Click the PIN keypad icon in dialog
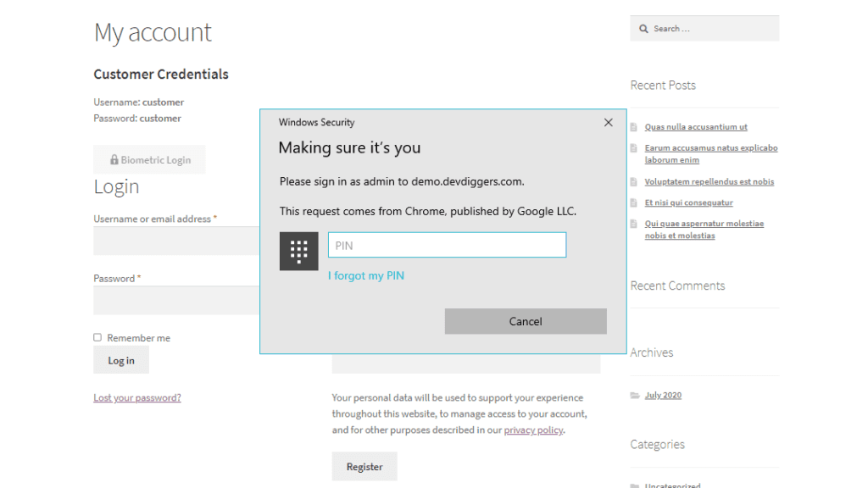 click(299, 251)
